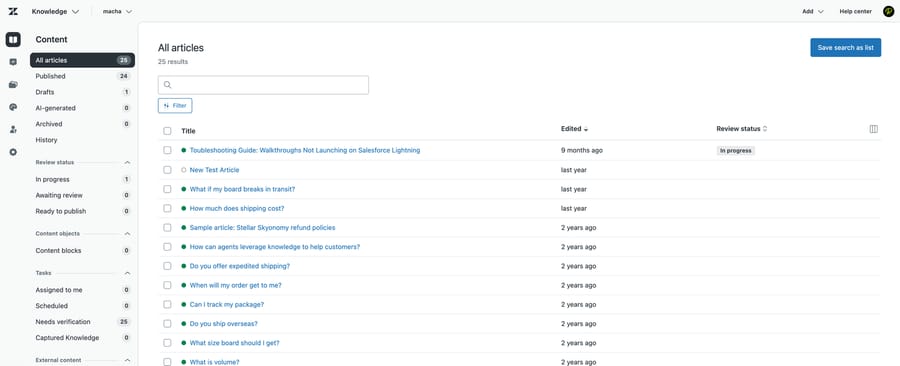Check the Can I track my package checkbox
Viewport: 900px width, 366px height.
[167, 305]
